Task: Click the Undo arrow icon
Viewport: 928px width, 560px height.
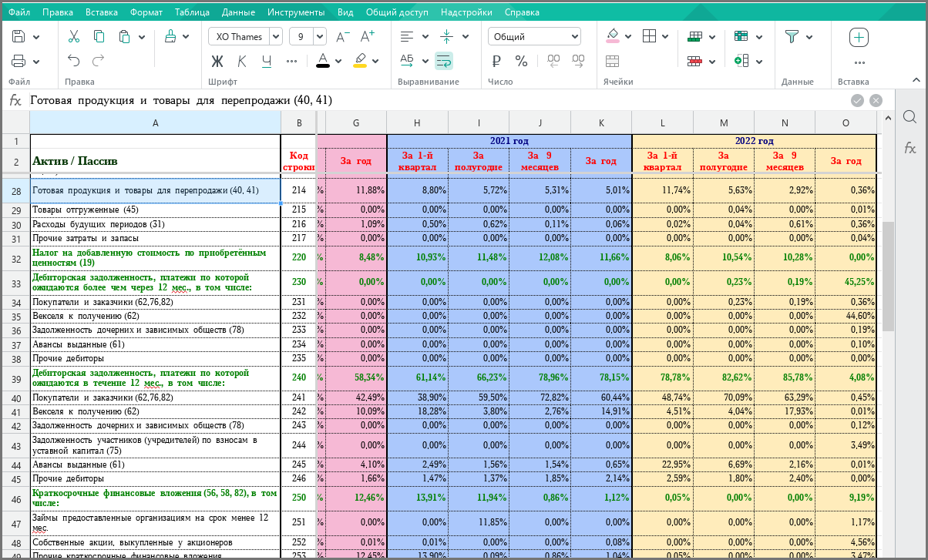Action: tap(74, 61)
